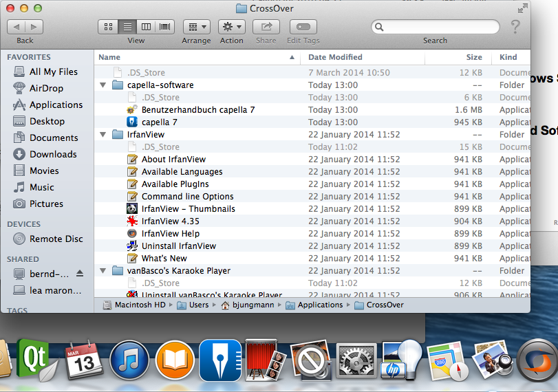Sort by the Name column header
Screen dimensions: 558x392
(197, 57)
